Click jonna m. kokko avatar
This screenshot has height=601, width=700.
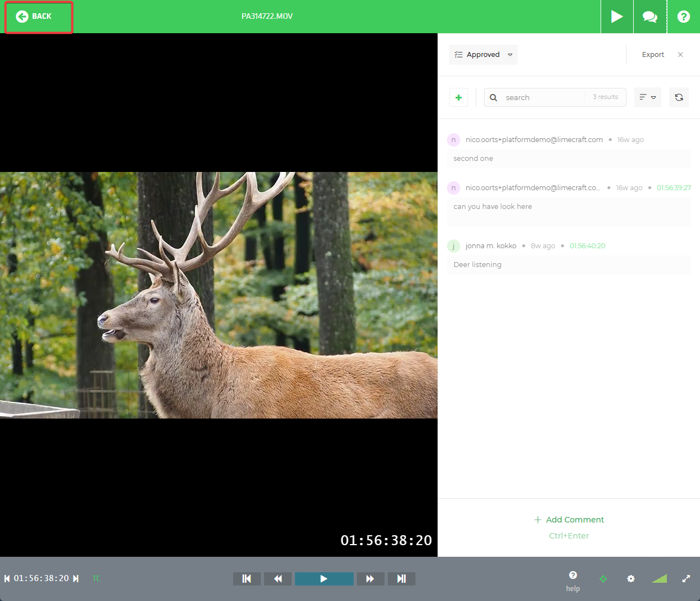[454, 246]
